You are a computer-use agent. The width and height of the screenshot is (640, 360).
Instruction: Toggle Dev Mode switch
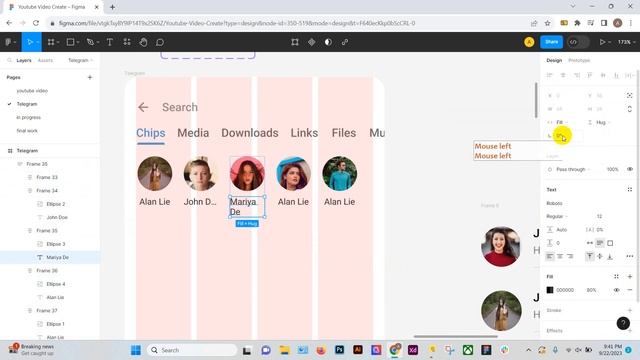[x=578, y=42]
